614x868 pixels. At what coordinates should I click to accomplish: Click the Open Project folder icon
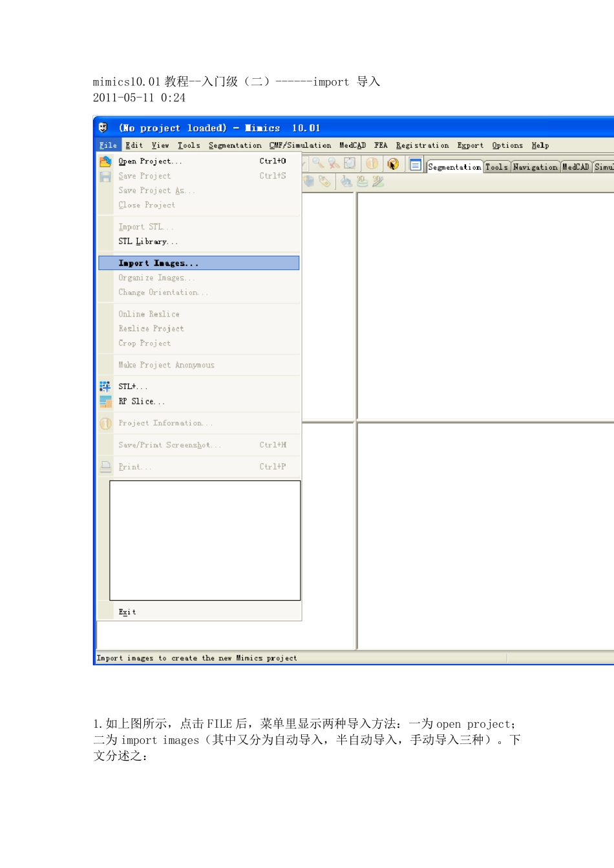click(x=105, y=161)
